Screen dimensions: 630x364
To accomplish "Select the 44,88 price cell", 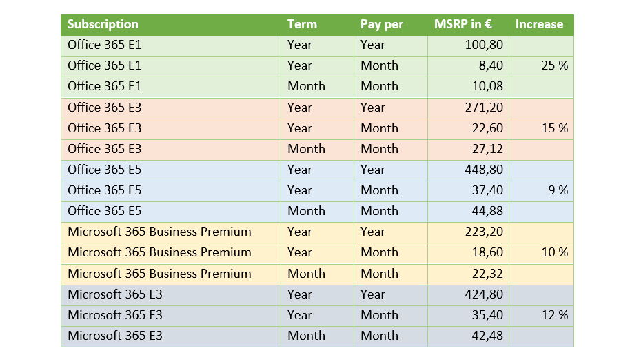I will pyautogui.click(x=468, y=212).
